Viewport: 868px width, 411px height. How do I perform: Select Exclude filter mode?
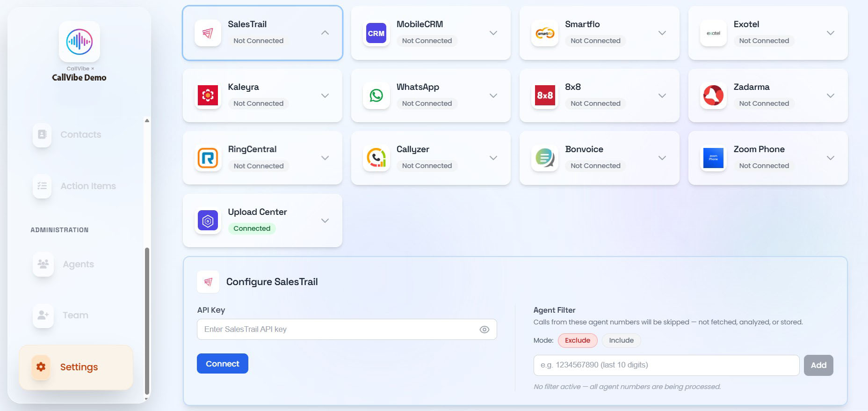click(578, 340)
